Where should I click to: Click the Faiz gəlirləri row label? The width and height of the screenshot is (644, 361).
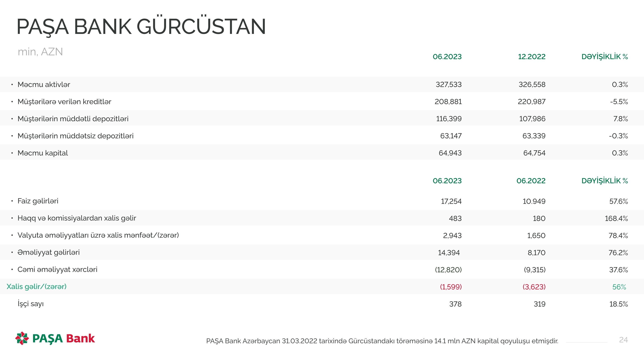tap(38, 201)
